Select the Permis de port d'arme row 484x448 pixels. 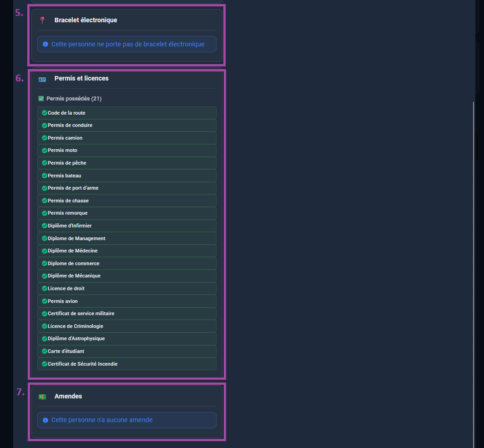(126, 188)
